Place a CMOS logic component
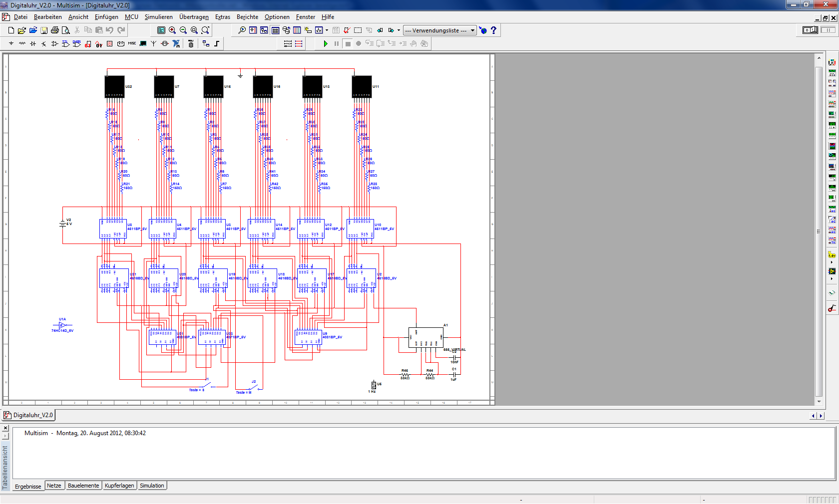839x504 pixels. click(x=76, y=44)
